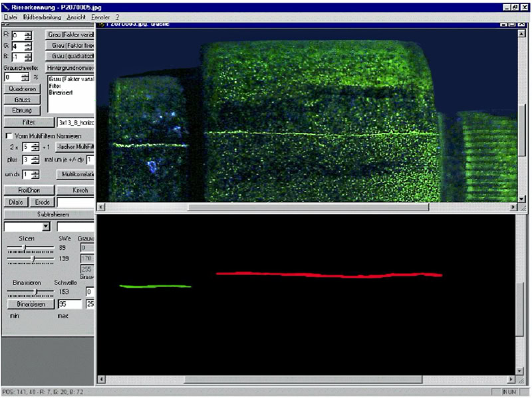Click the R value stepper arrows
The image size is (532, 398).
click(28, 35)
